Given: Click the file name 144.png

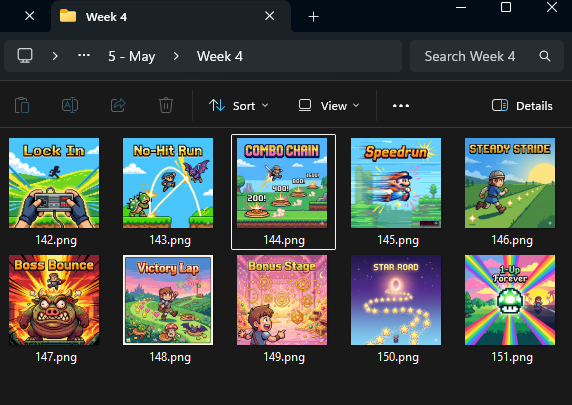Looking at the screenshot, I should (x=284, y=240).
